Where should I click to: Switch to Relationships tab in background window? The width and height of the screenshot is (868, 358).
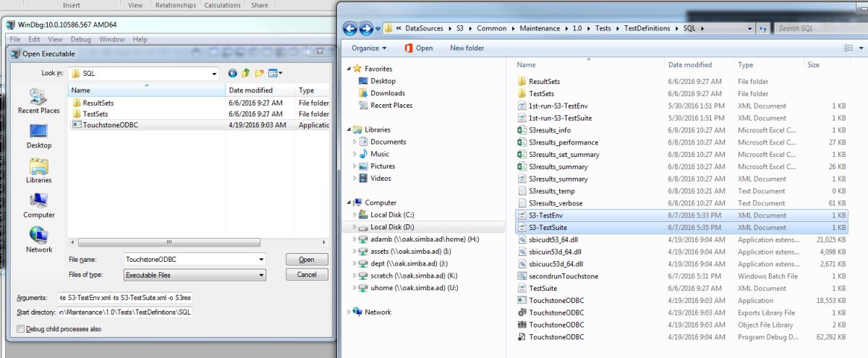coord(176,5)
